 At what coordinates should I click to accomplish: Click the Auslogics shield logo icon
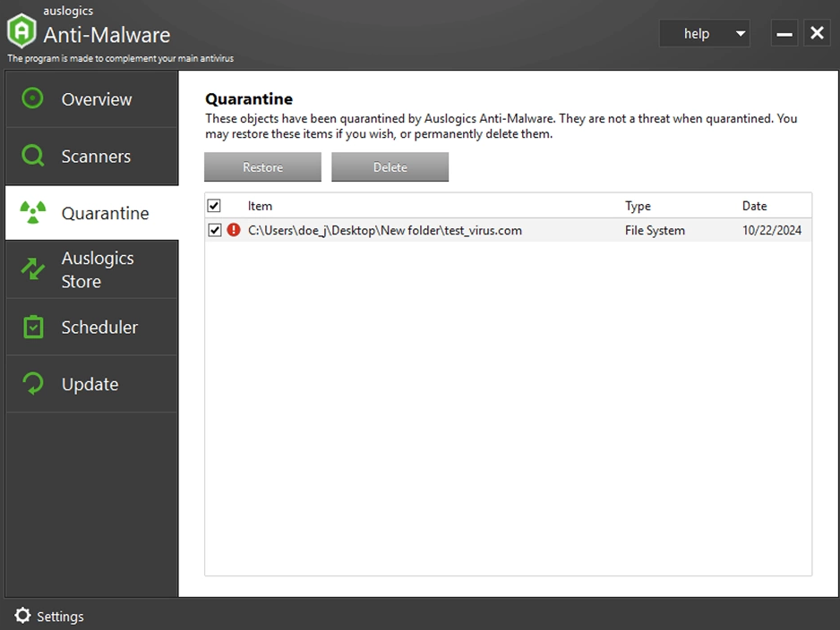[x=21, y=31]
